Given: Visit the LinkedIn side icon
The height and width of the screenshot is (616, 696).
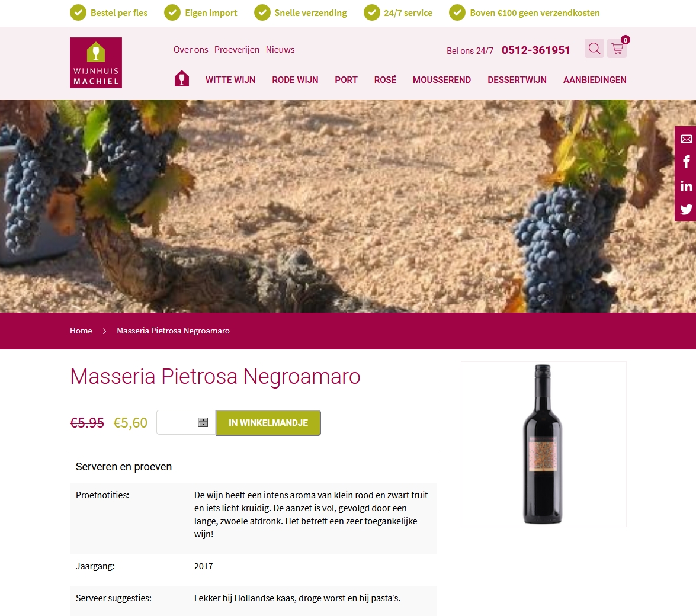Looking at the screenshot, I should pos(687,186).
